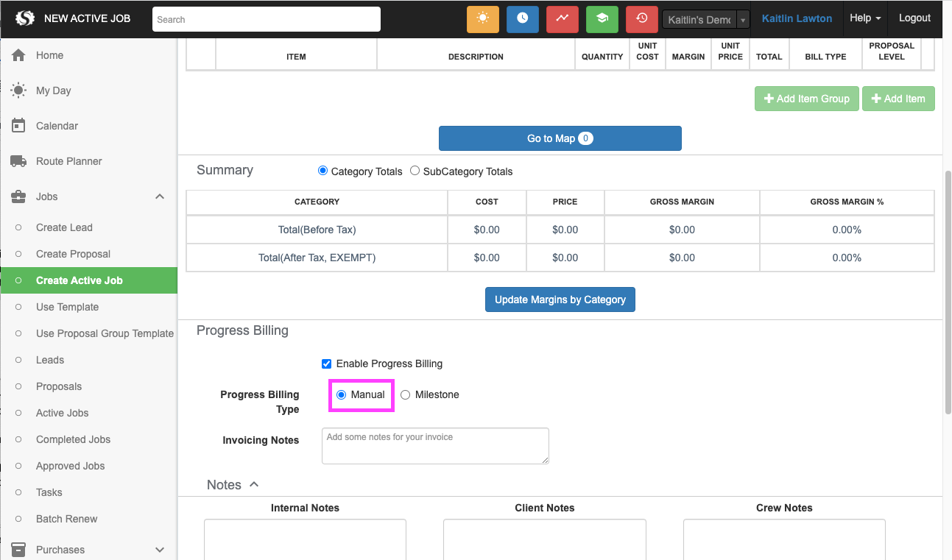The height and width of the screenshot is (560, 952).
Task: Open Create Lead in sidebar
Action: click(x=64, y=227)
